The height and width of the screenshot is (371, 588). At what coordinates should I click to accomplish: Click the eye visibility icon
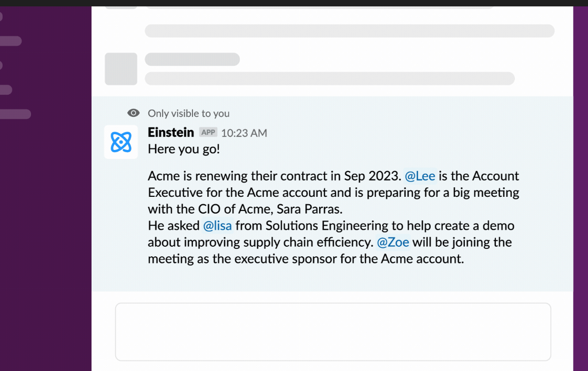[134, 113]
